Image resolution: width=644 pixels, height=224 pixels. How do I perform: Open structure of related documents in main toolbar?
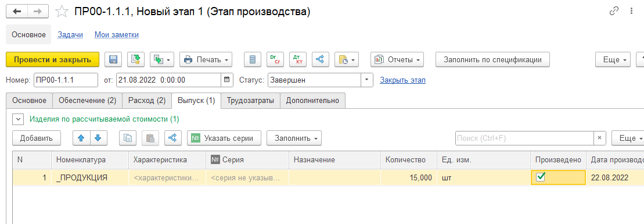coord(321,60)
